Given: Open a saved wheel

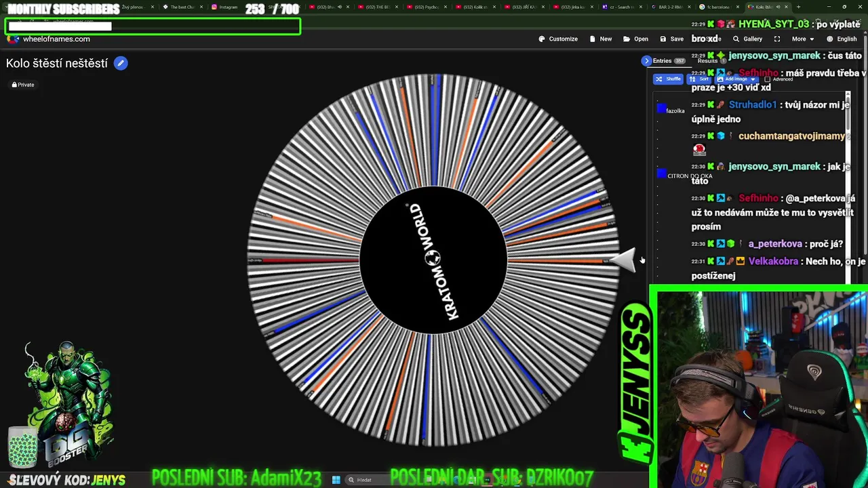Looking at the screenshot, I should point(635,39).
